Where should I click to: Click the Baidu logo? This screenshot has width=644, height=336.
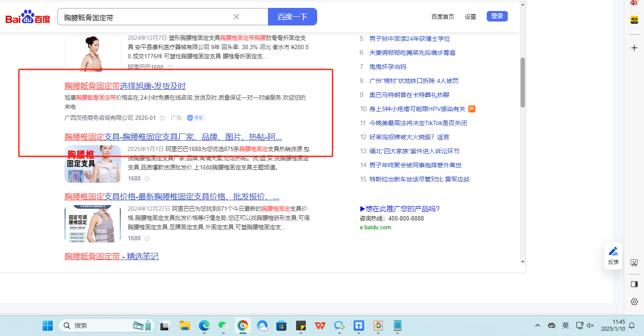28,17
